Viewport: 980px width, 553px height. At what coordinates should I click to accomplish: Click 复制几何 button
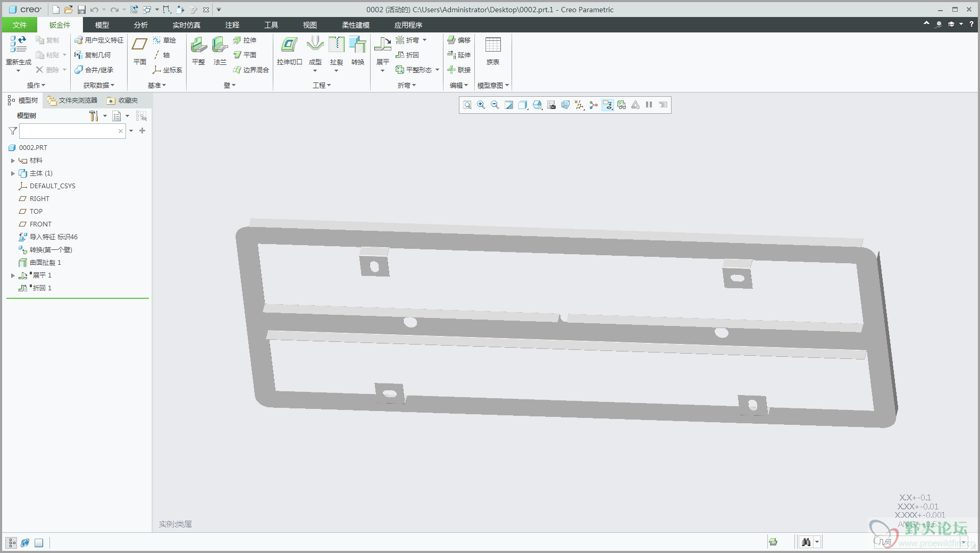[93, 55]
